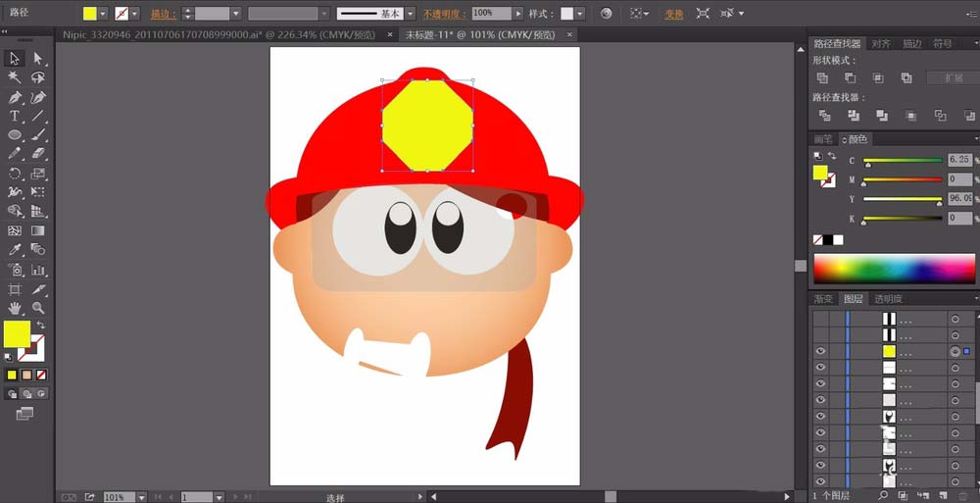Enable Draw Behind mode
Viewport: 980px width, 503px height.
click(x=26, y=394)
